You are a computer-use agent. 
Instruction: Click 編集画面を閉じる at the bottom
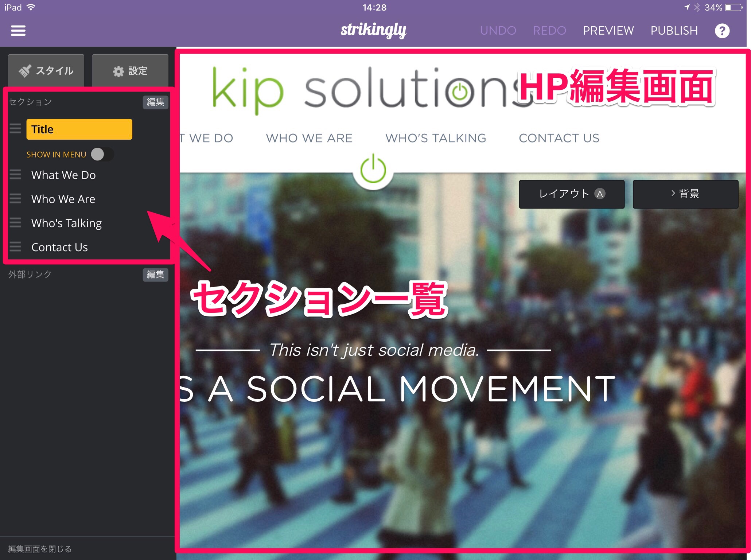click(x=40, y=549)
